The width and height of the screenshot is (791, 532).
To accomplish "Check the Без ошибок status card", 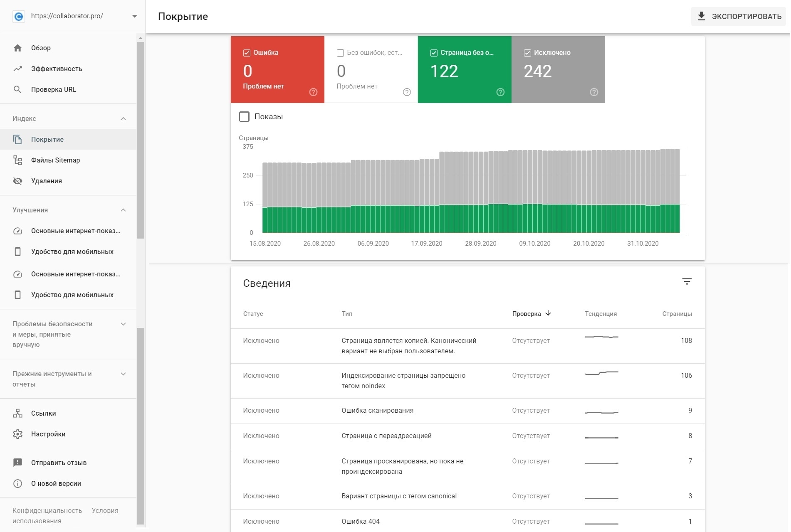I will coord(340,52).
